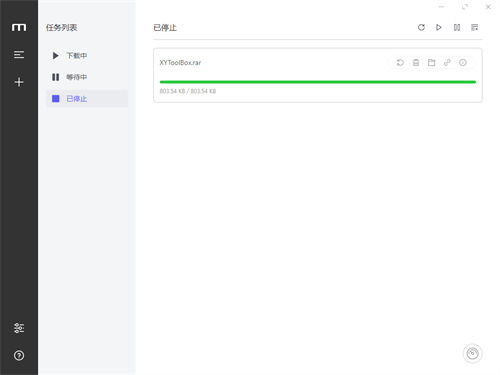Close the Motrix window

click(488, 7)
